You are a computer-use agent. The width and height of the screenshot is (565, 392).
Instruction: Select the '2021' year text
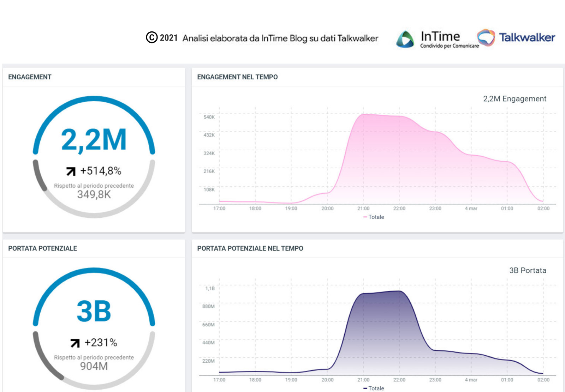[169, 38]
